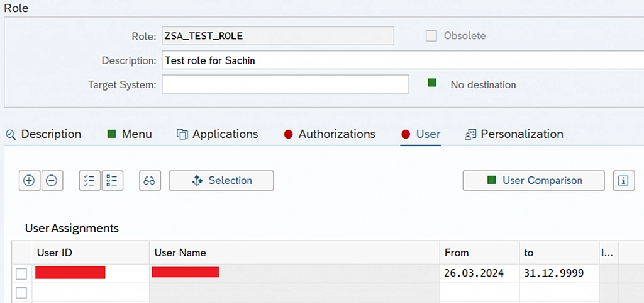Click the No destination text

(x=483, y=84)
